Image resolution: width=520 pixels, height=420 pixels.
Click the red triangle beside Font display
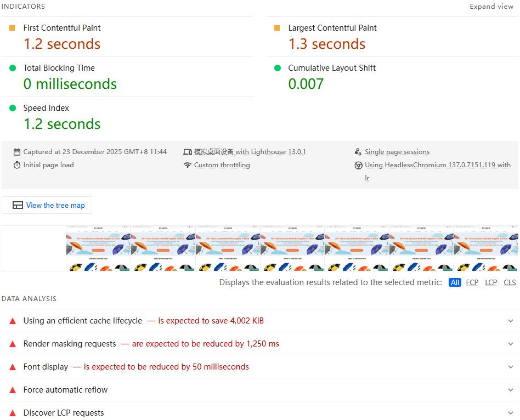pos(13,367)
